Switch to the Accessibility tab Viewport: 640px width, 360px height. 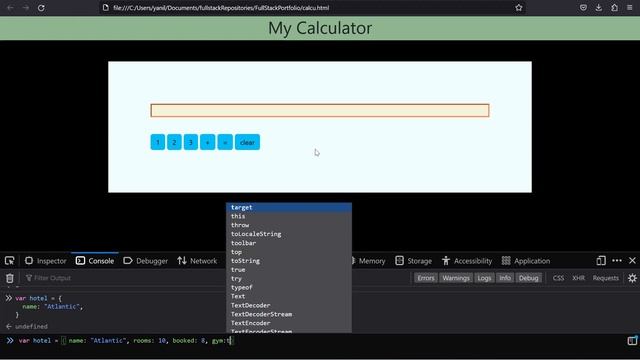[467, 261]
